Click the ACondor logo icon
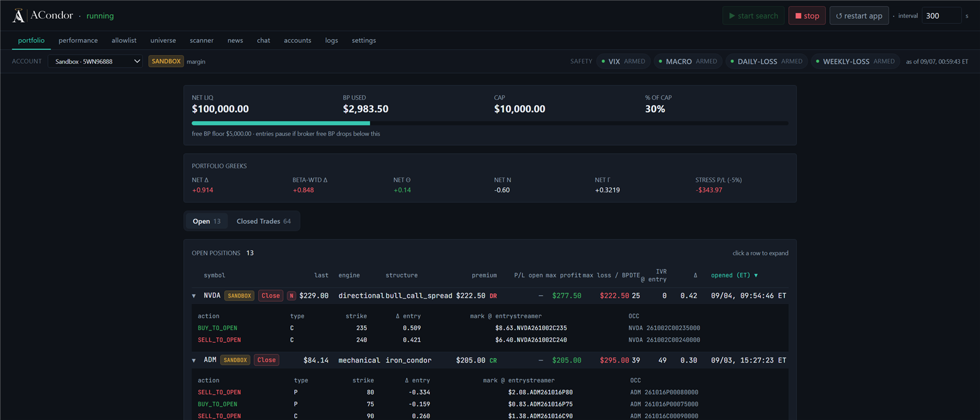This screenshot has width=980, height=420. (x=19, y=15)
